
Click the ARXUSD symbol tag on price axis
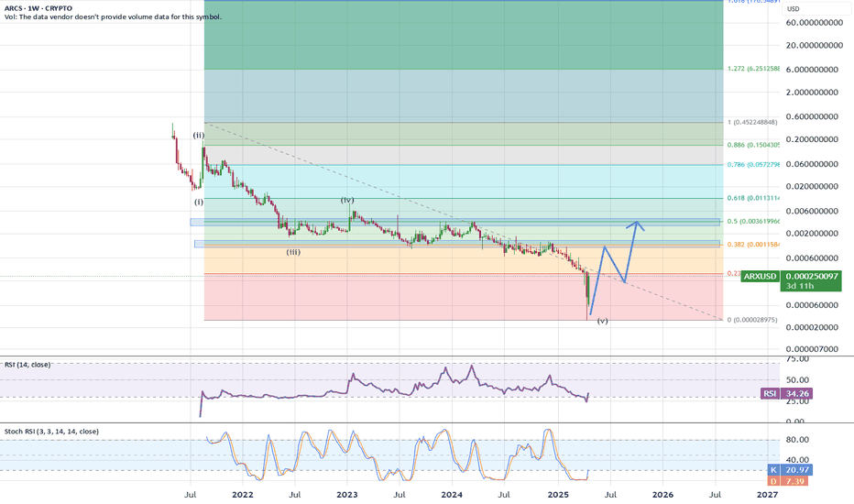point(760,276)
